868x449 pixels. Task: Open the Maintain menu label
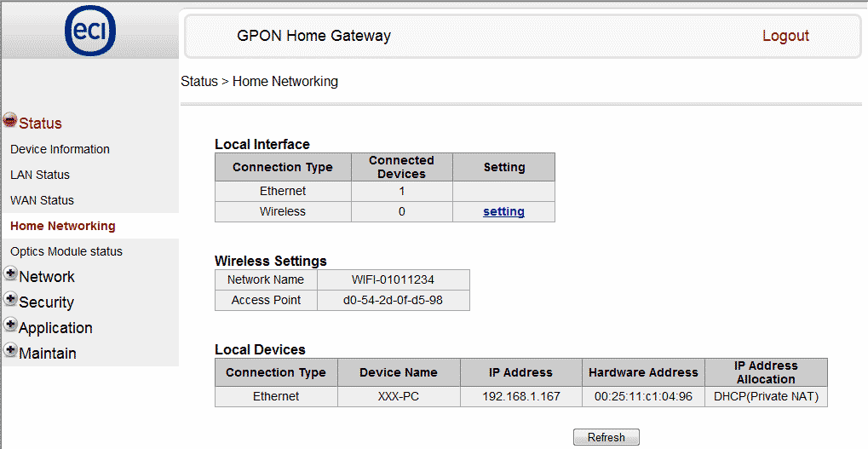[x=48, y=354]
